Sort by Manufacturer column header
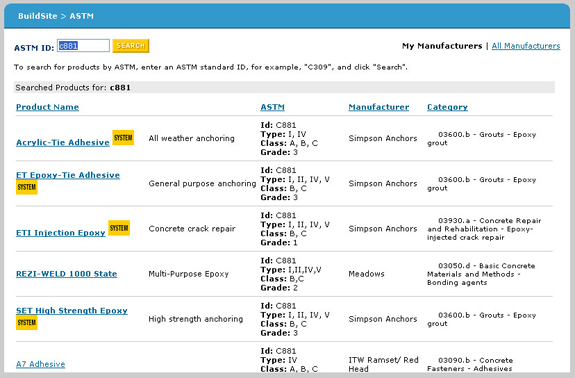This screenshot has width=575, height=378. 378,107
